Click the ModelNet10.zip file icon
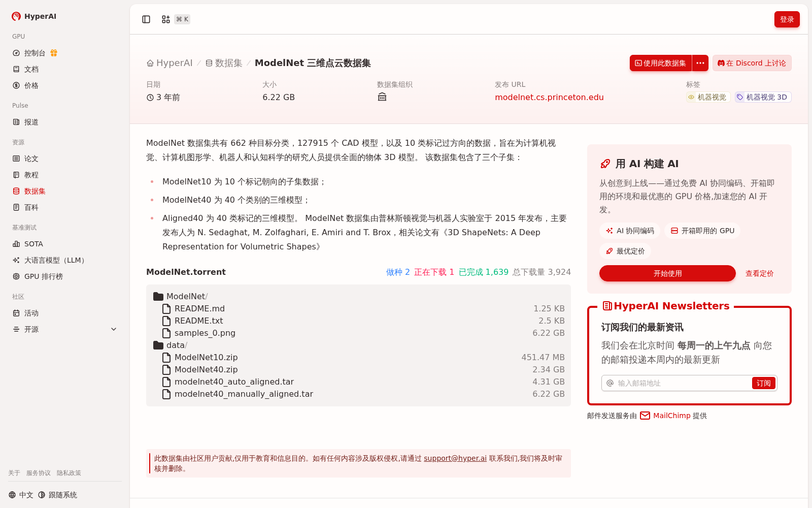This screenshot has height=508, width=812. click(166, 358)
